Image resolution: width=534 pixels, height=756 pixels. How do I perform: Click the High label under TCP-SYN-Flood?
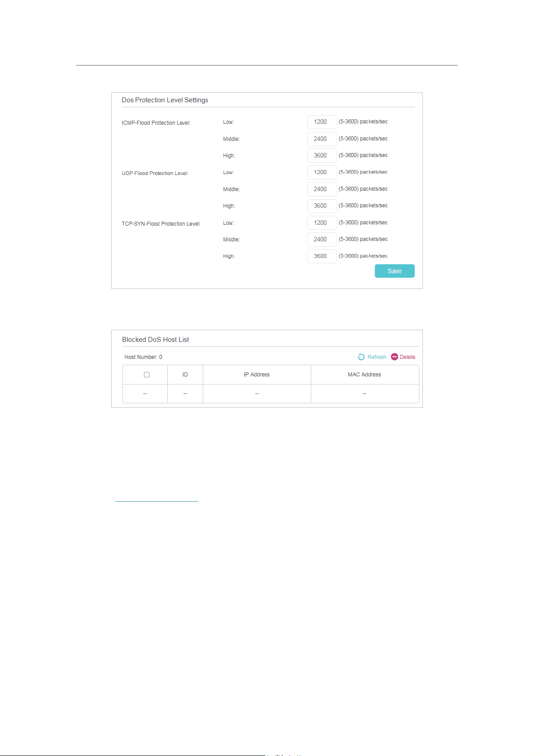[229, 256]
